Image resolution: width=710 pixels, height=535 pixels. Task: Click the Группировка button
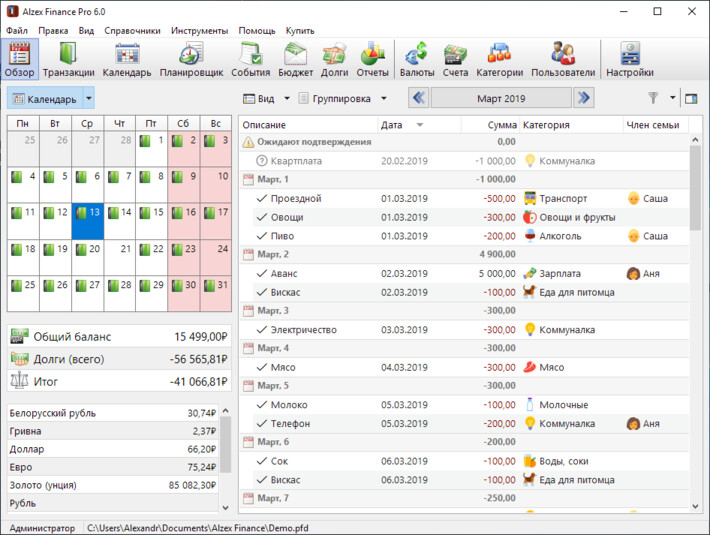[335, 98]
